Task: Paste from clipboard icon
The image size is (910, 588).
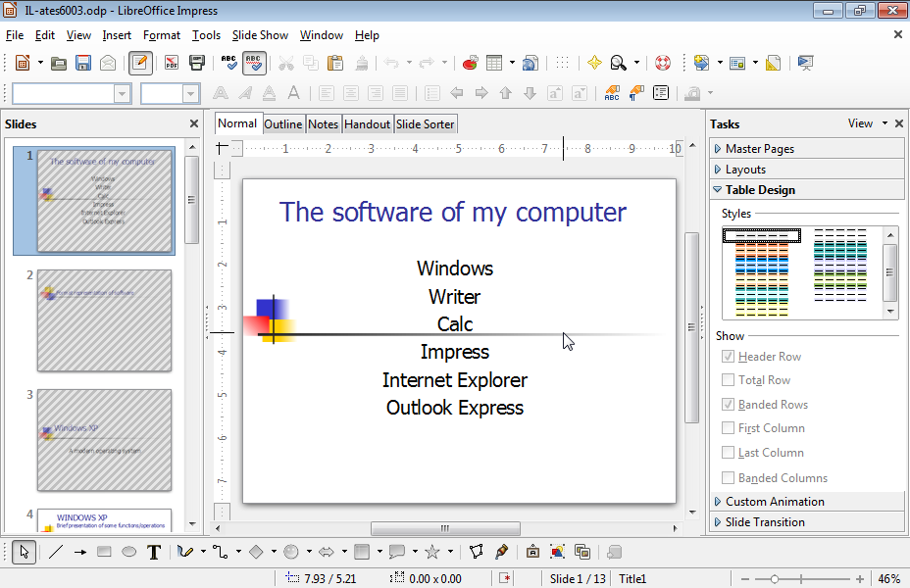Action: pyautogui.click(x=334, y=63)
